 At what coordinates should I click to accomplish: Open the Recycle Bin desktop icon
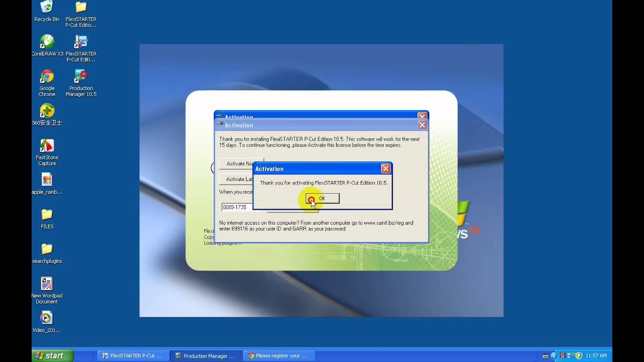46,11
